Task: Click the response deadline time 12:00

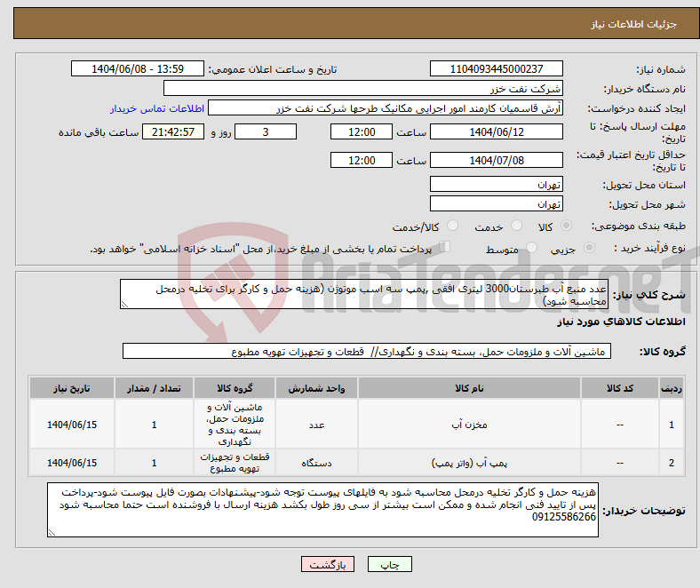Action: pos(362,131)
